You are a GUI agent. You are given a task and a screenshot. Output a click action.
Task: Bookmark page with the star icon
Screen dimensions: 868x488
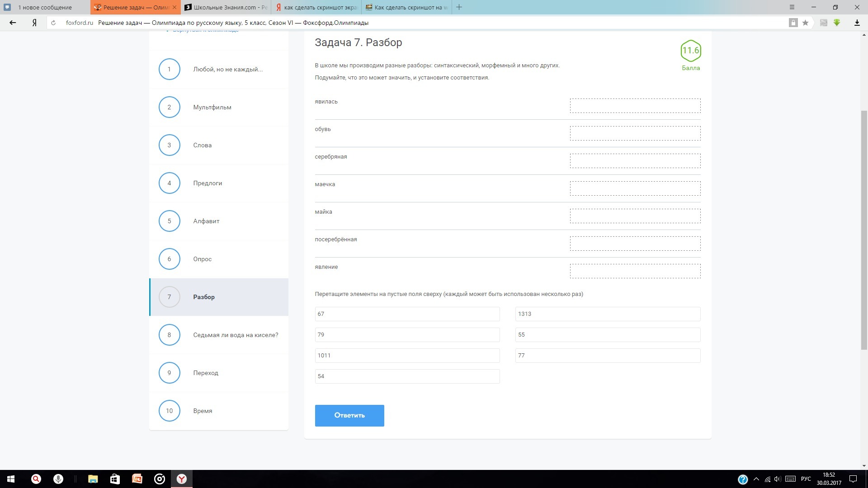pos(805,23)
